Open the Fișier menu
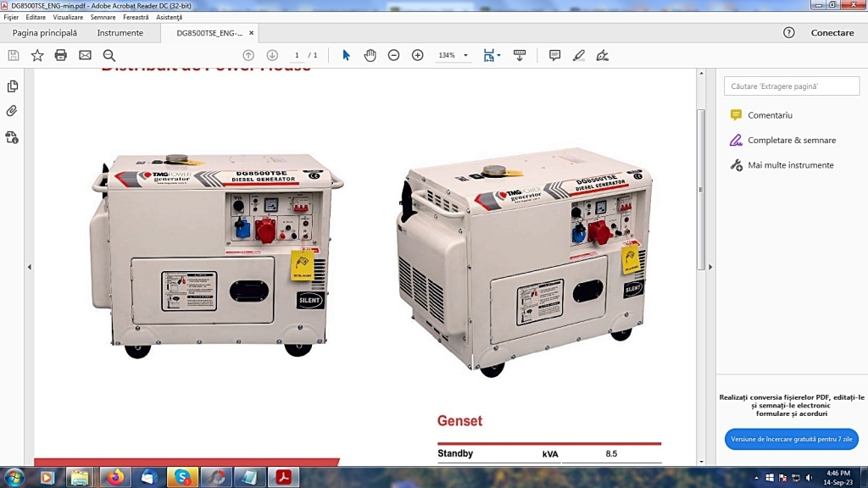 coord(11,17)
